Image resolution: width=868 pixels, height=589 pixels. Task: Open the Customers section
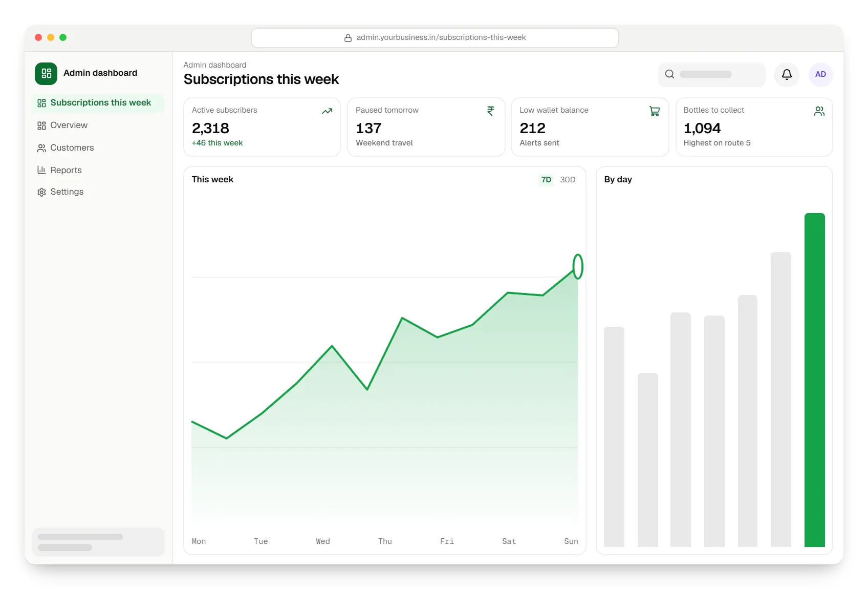98,148
